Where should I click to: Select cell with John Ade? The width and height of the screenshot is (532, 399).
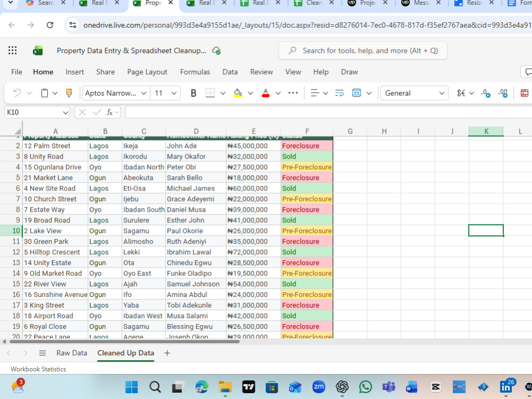coord(196,146)
